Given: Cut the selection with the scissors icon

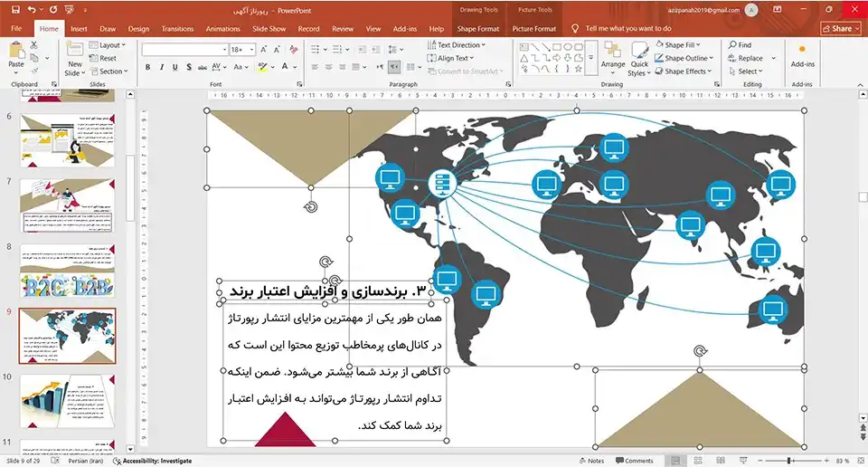Looking at the screenshot, I should click(x=34, y=45).
